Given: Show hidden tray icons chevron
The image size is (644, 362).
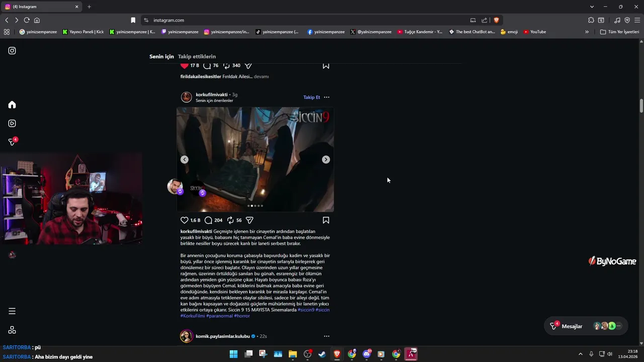Looking at the screenshot, I should [580, 354].
